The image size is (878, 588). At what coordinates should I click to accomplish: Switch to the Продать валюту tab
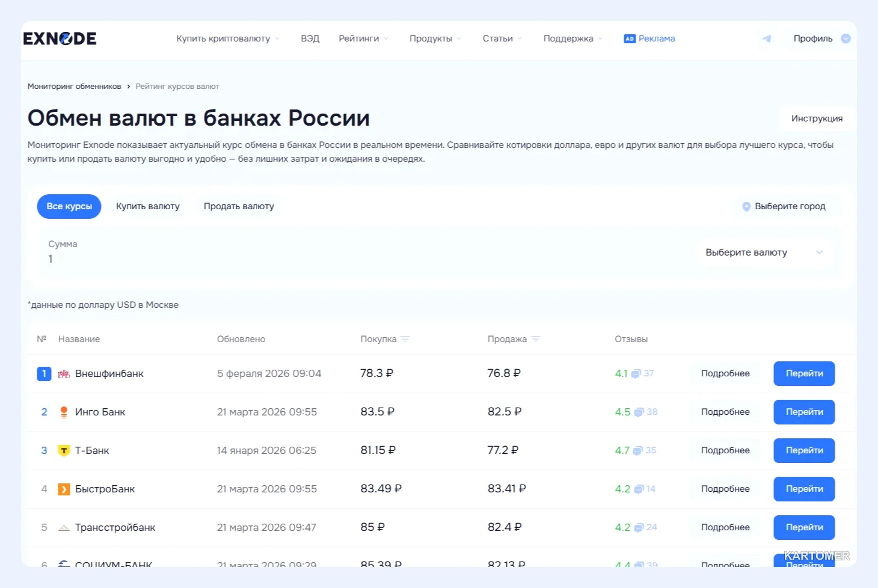239,206
